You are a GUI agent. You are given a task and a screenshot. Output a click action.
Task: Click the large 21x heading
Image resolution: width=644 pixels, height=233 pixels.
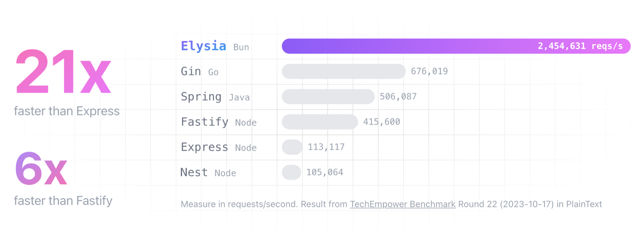point(63,71)
